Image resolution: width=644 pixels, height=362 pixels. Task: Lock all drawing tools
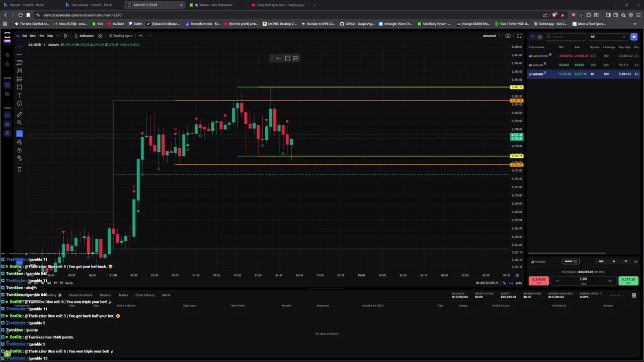20,150
